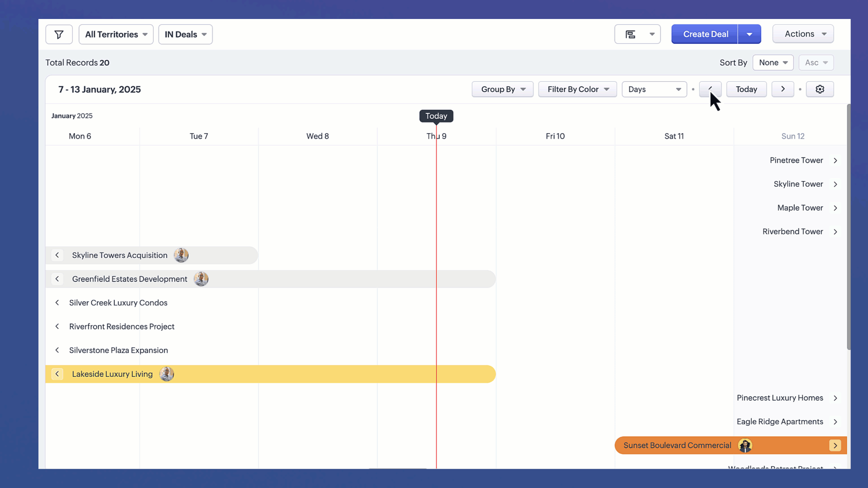Click the right chevron next to Pinetree Tower

[x=835, y=160]
